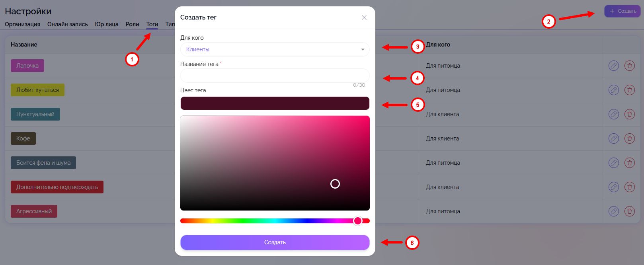Screen dimensions: 644x265
Task: Edit the Дополнительно подтверждать tag
Action: (614, 187)
